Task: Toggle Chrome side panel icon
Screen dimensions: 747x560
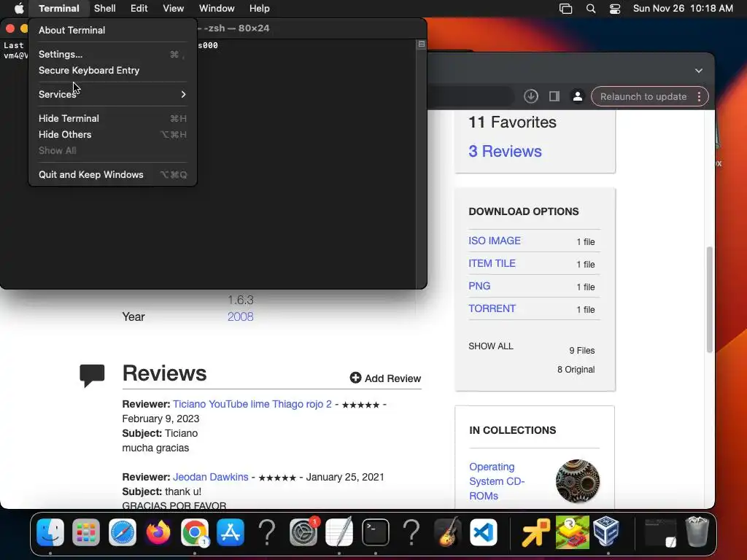Action: point(554,96)
